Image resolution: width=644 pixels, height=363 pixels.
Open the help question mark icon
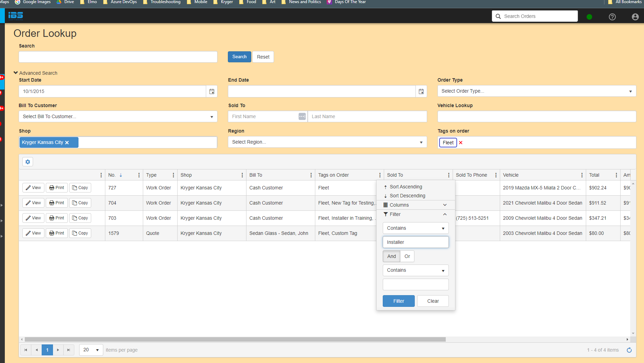coord(612,17)
